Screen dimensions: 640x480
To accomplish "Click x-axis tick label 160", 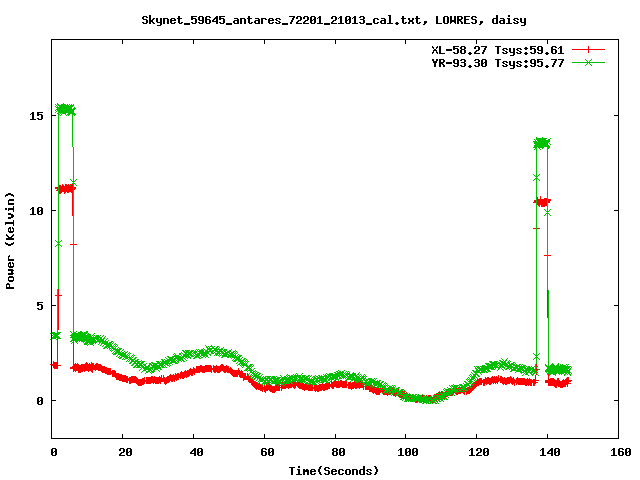I will 621,452.
